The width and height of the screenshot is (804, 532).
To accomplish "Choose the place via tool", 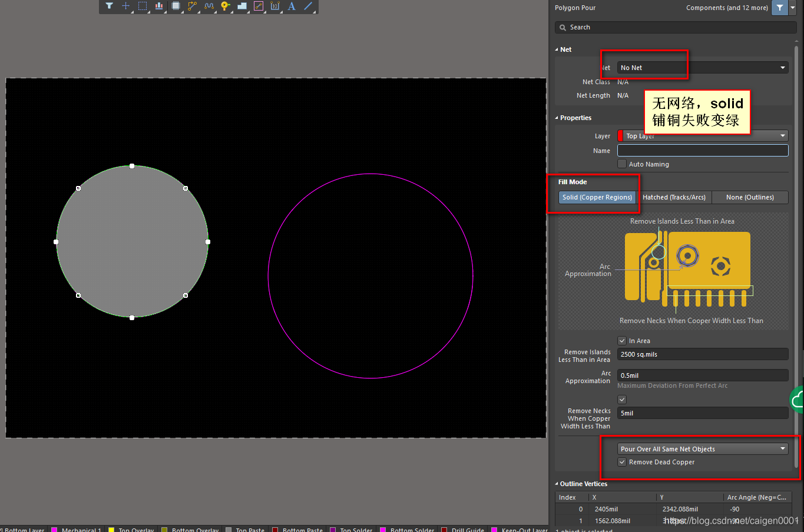I will pyautogui.click(x=226, y=6).
